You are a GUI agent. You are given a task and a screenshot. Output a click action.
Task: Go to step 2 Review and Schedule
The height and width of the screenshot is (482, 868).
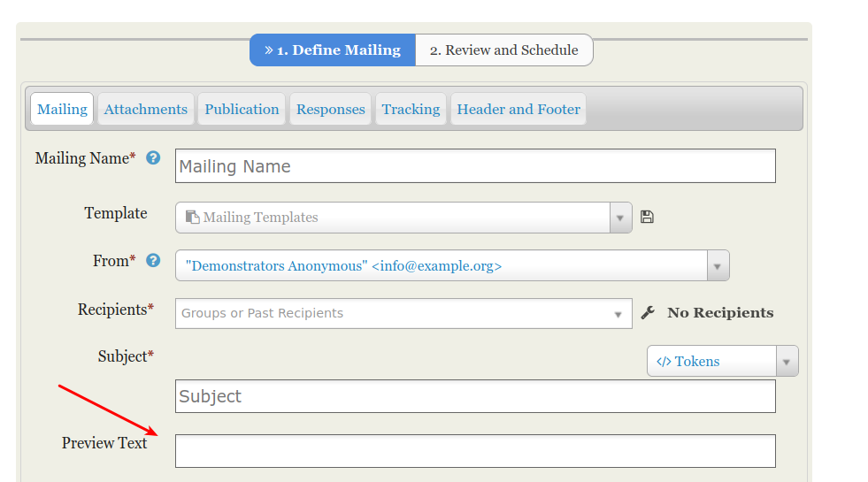[503, 50]
